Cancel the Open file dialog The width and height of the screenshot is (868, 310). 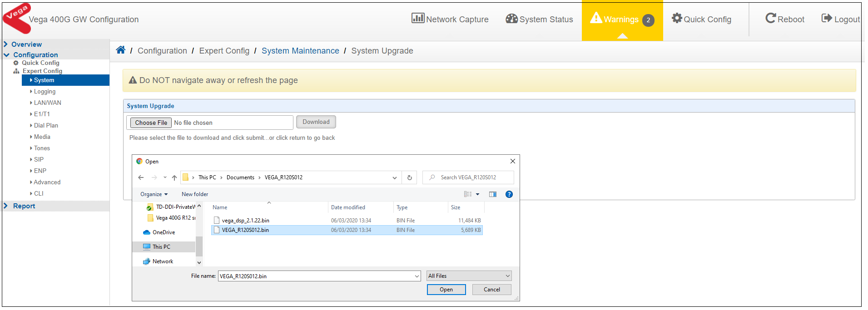[x=491, y=290]
